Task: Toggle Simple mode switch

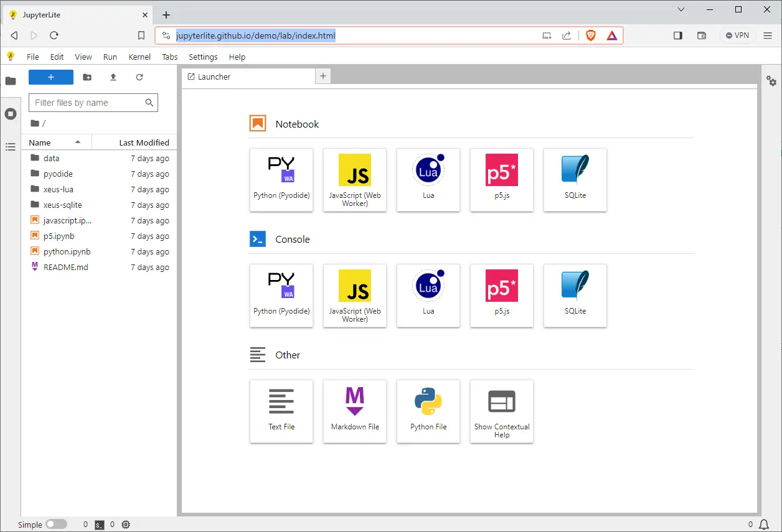Action: [56, 525]
